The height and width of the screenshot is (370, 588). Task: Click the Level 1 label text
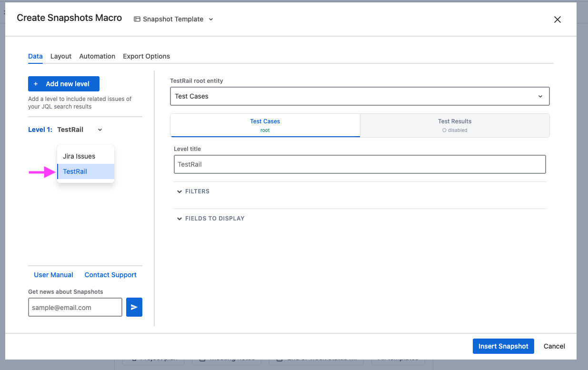point(40,130)
